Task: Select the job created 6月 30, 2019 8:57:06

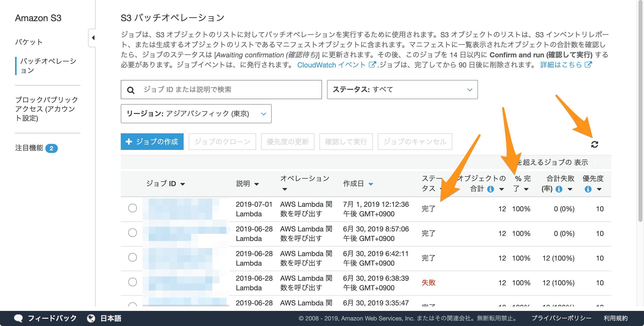Action: click(133, 233)
